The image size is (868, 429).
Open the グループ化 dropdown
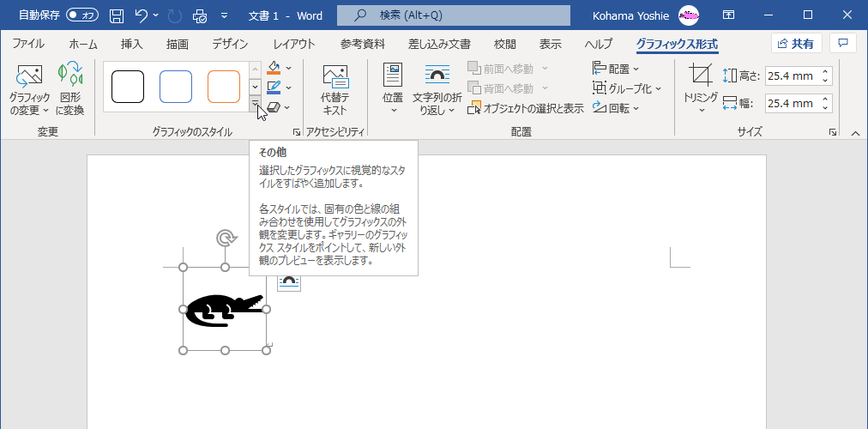tap(627, 88)
